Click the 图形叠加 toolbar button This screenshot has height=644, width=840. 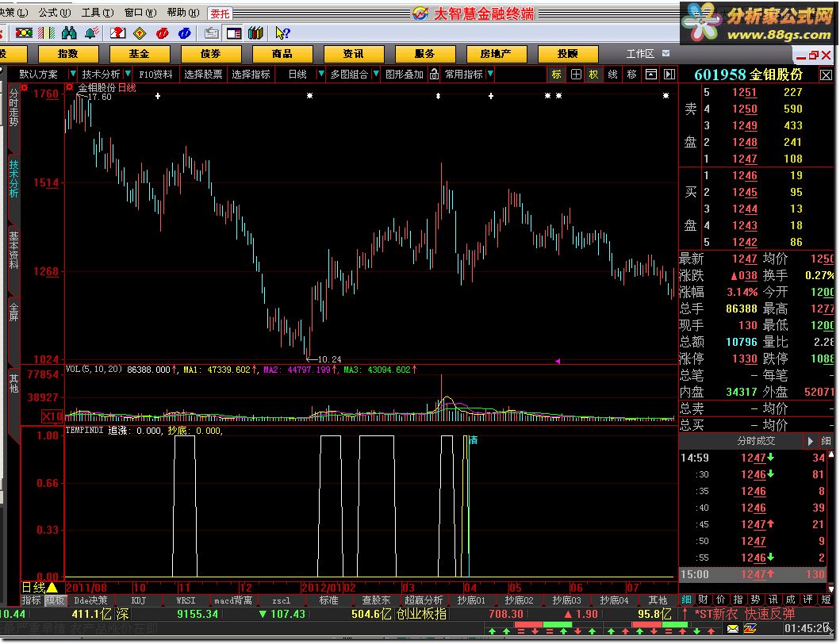pos(405,74)
